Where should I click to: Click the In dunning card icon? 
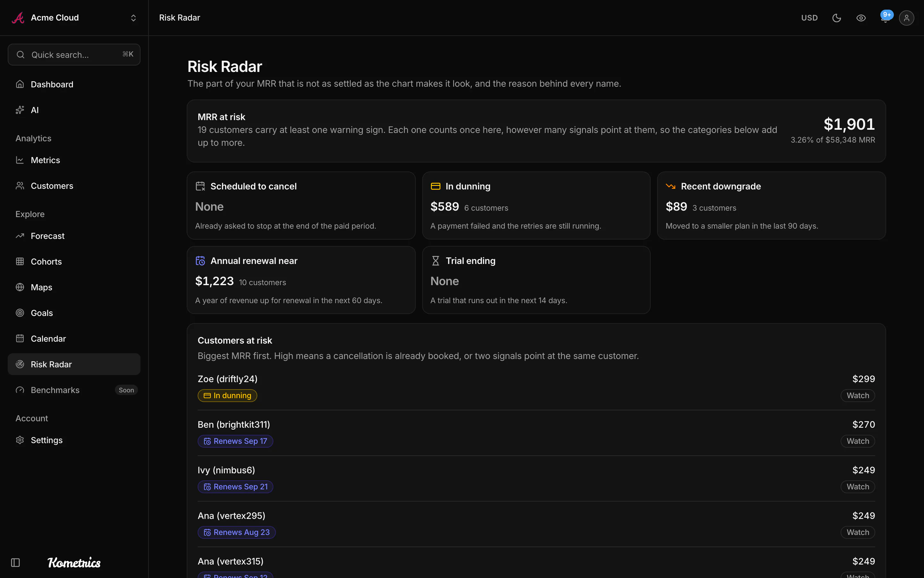coord(436,186)
